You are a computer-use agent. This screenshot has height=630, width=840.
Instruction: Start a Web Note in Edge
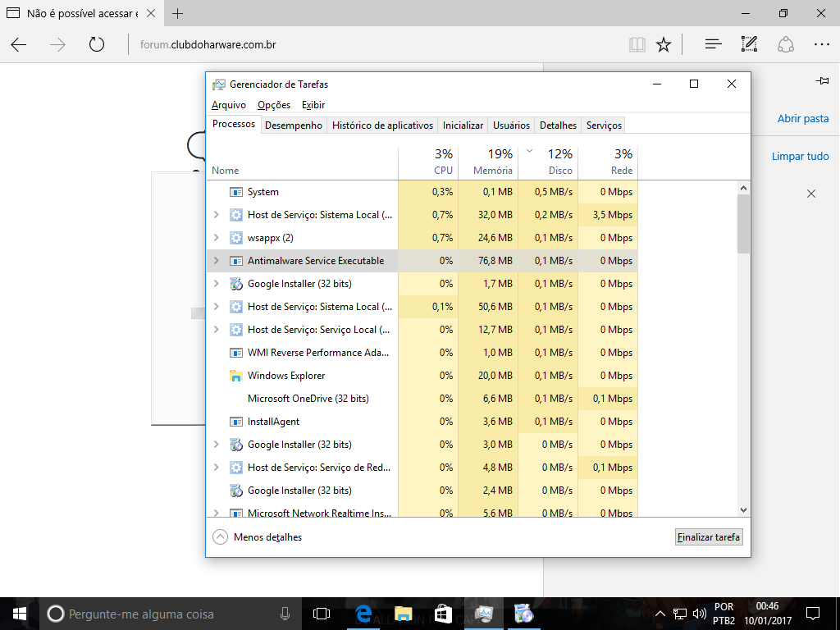click(750, 44)
